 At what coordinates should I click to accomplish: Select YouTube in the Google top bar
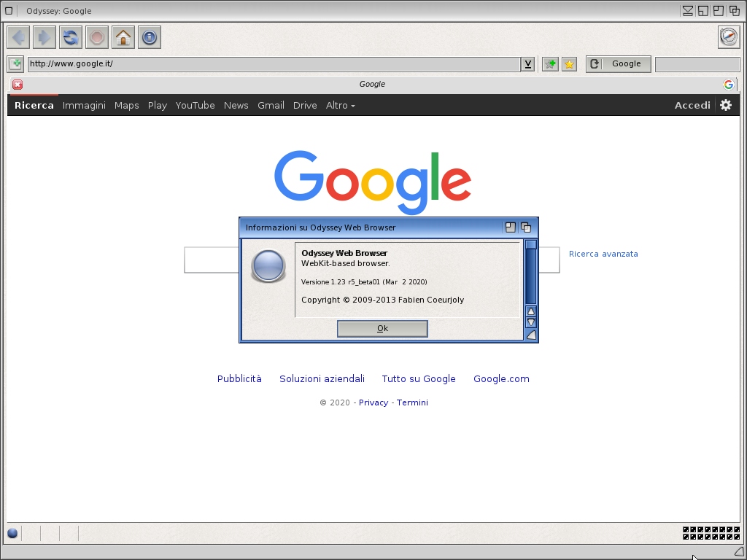click(x=195, y=106)
